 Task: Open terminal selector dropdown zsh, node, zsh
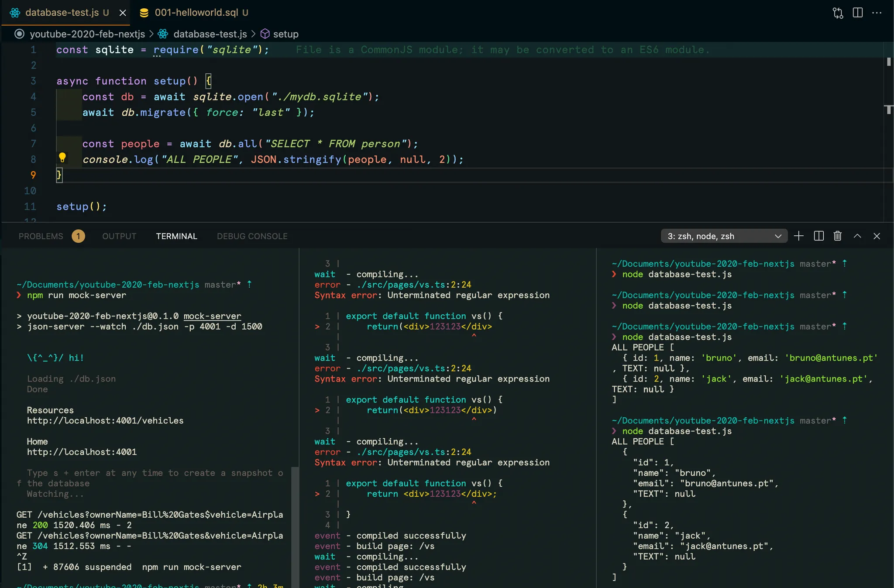pos(724,236)
